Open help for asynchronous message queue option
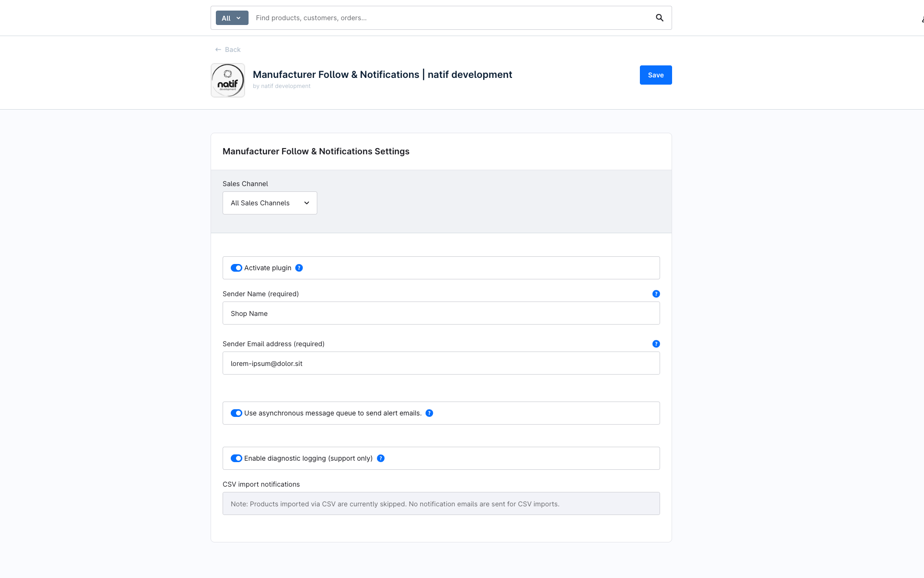This screenshot has height=578, width=924. tap(429, 413)
